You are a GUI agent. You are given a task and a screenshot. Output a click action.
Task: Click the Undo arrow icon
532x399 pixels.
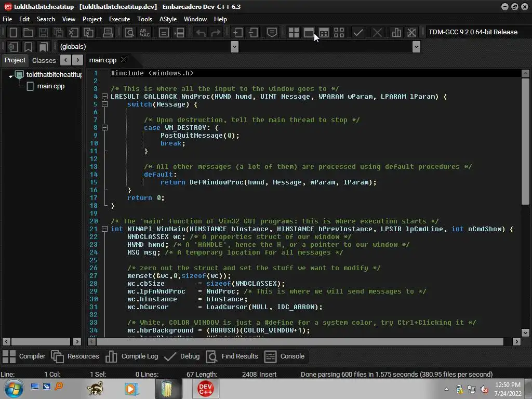point(201,33)
